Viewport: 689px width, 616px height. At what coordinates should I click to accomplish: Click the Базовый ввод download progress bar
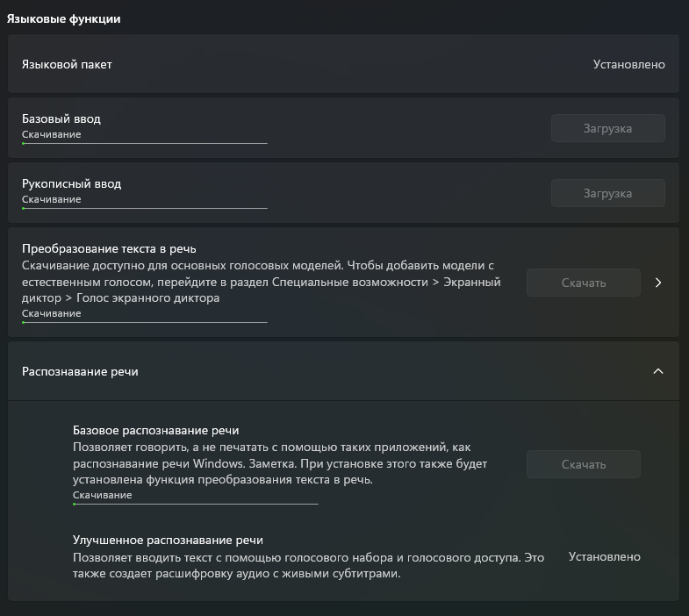145,143
